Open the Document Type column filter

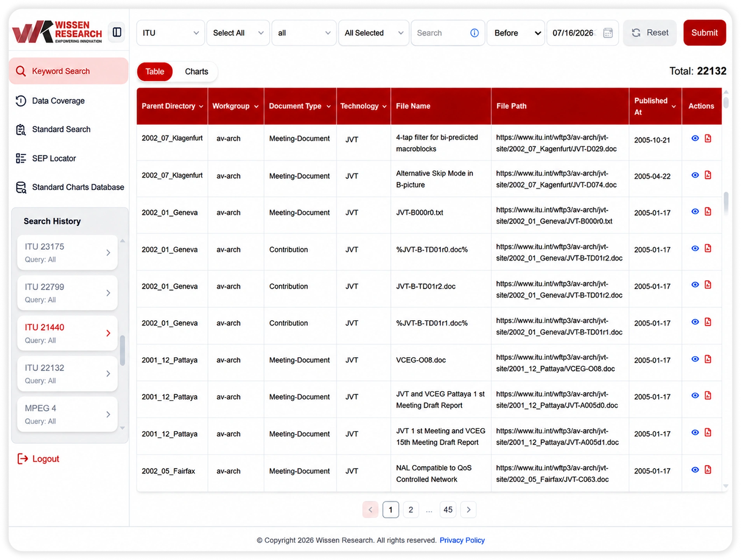329,107
